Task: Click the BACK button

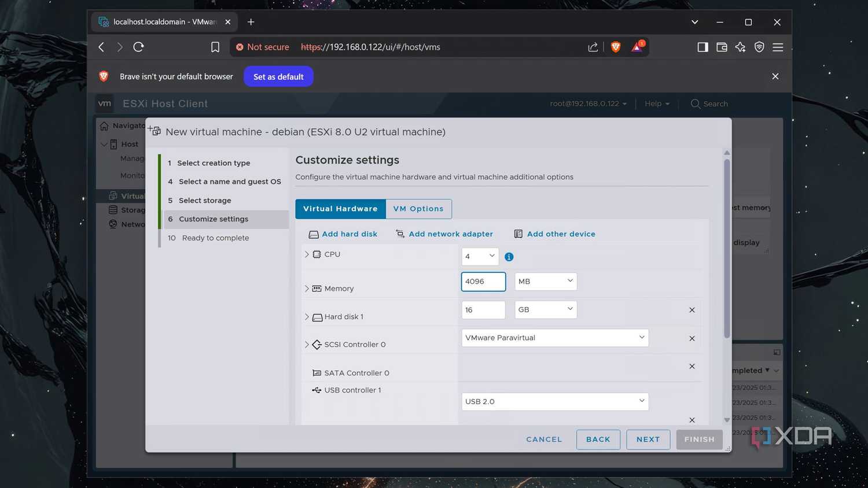Action: 598,439
